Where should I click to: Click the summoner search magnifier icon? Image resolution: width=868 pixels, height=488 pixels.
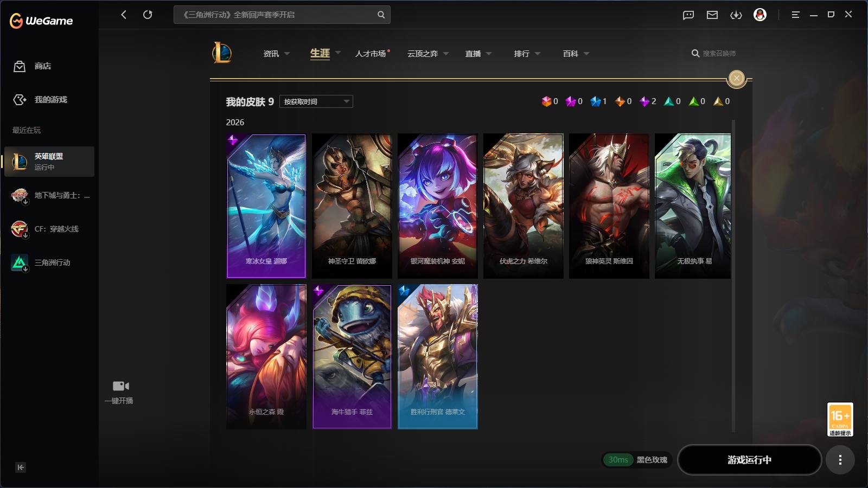[695, 53]
